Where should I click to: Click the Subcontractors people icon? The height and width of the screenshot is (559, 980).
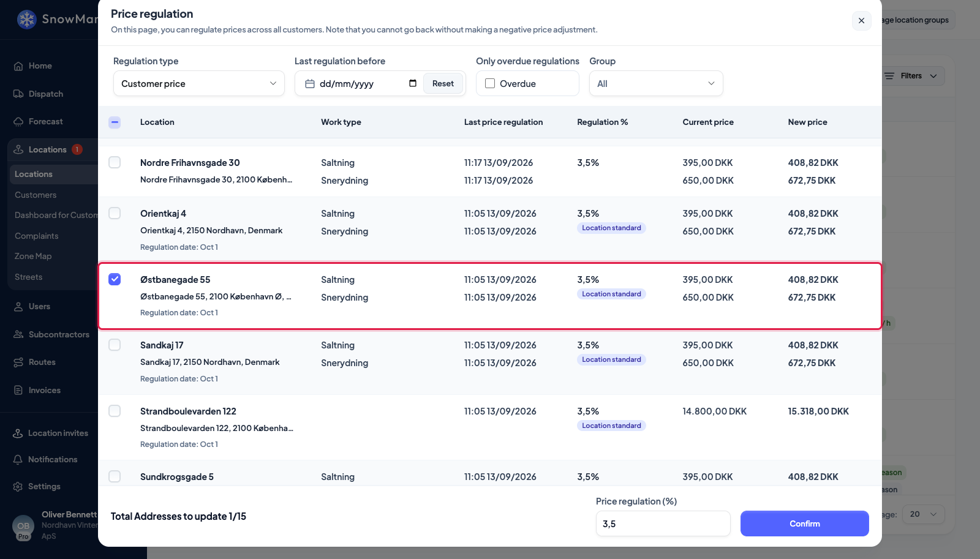coord(18,334)
